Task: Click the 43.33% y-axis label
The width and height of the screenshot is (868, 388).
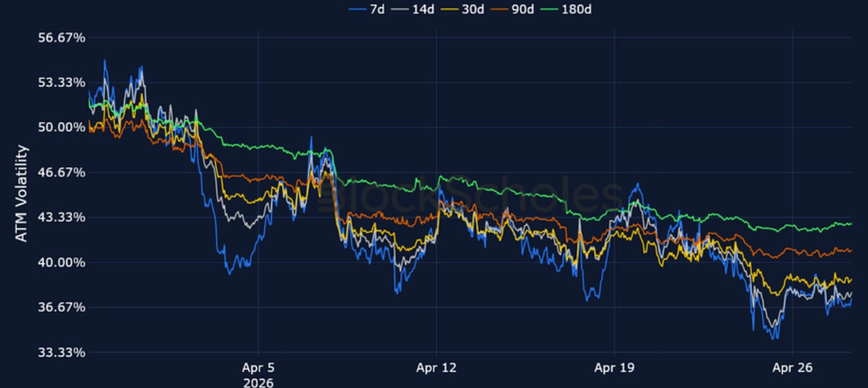Action: coord(60,218)
